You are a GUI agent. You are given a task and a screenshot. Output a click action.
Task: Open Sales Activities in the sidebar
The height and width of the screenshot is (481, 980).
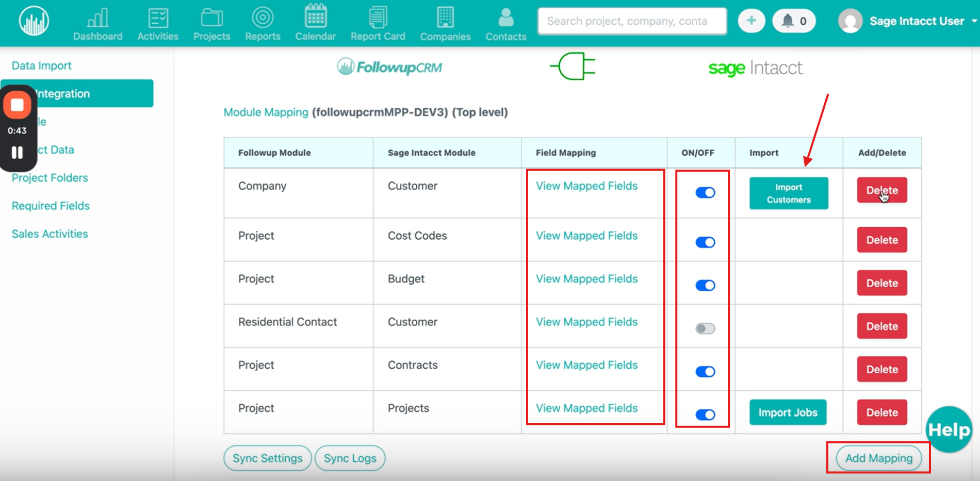(50, 234)
